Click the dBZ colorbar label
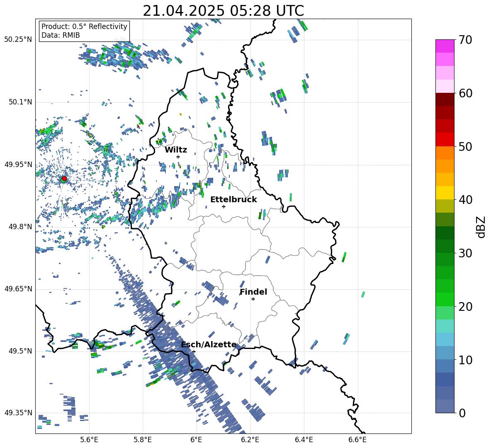This screenshot has width=491, height=448. tap(481, 227)
